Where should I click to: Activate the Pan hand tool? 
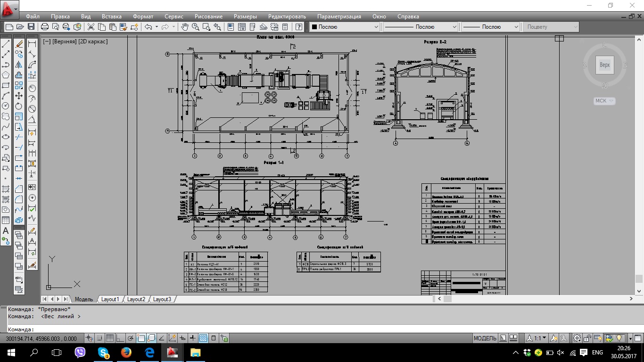tap(185, 27)
